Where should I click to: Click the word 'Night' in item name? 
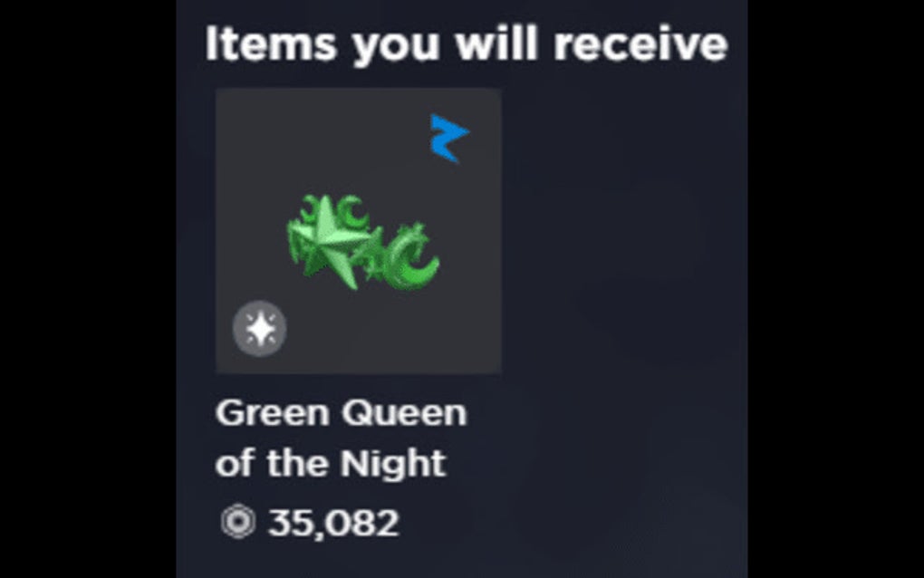pos(392,464)
